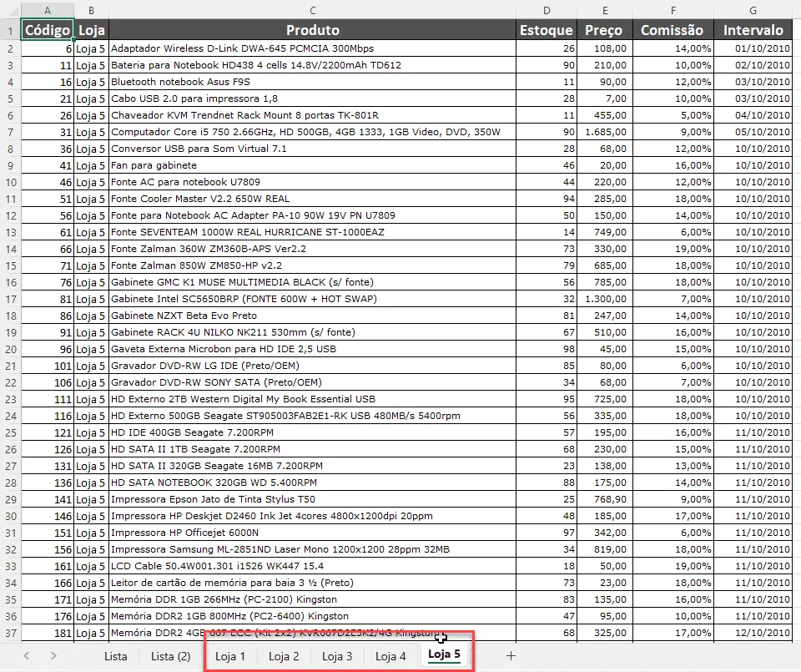
Task: Select date cell 04/10/2010
Action: click(x=753, y=115)
